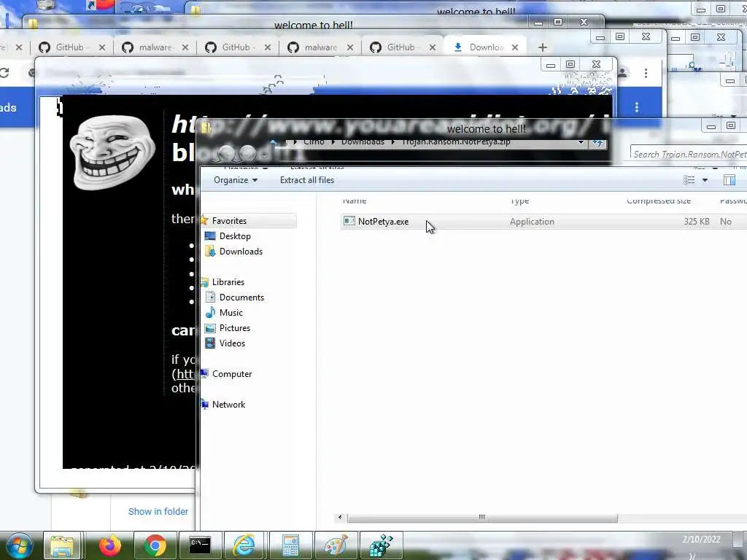Click the Application type cell
747x560 pixels.
(x=532, y=222)
